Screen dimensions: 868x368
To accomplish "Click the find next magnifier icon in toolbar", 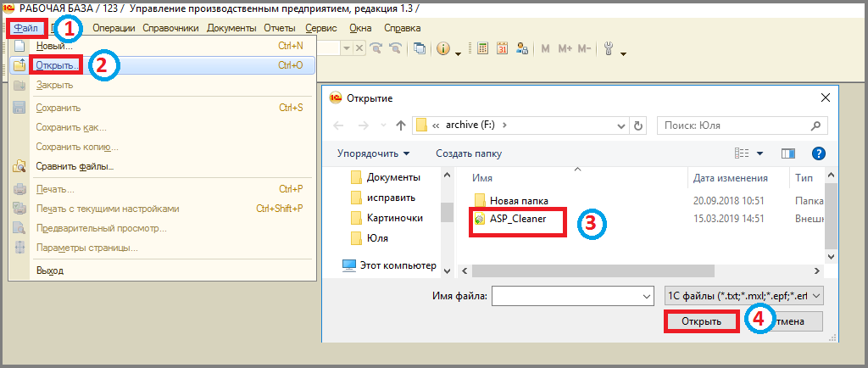I will click(376, 48).
